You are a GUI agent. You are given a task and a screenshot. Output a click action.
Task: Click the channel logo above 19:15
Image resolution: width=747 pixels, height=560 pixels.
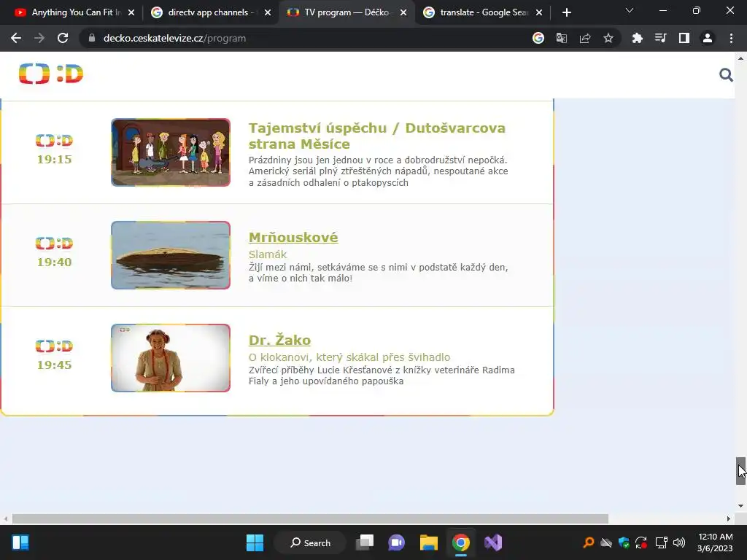(x=54, y=141)
